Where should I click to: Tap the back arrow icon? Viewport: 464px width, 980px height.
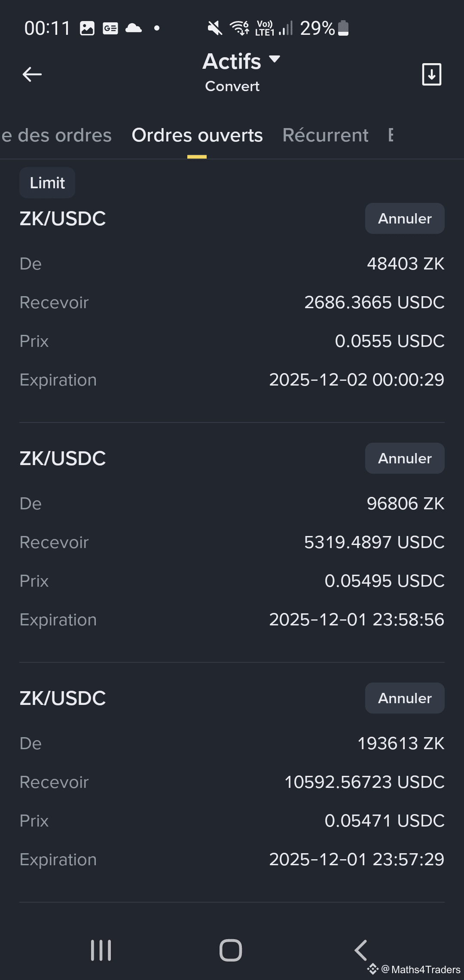coord(32,74)
